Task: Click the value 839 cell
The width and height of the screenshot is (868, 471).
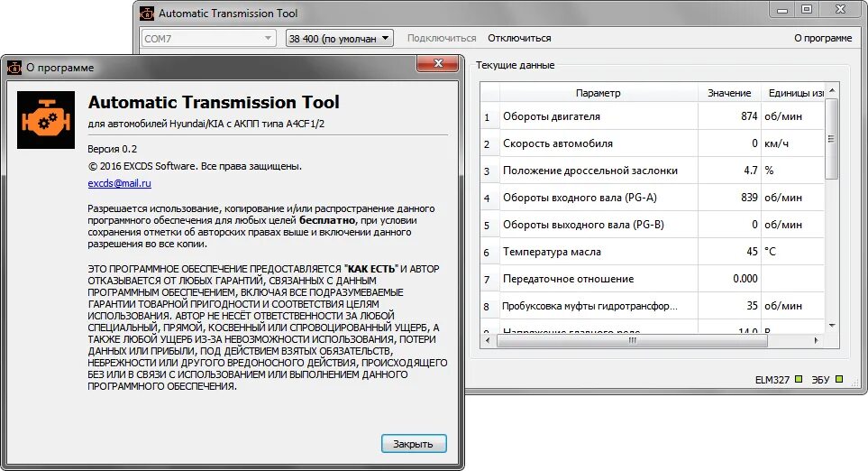Action: pos(729,198)
